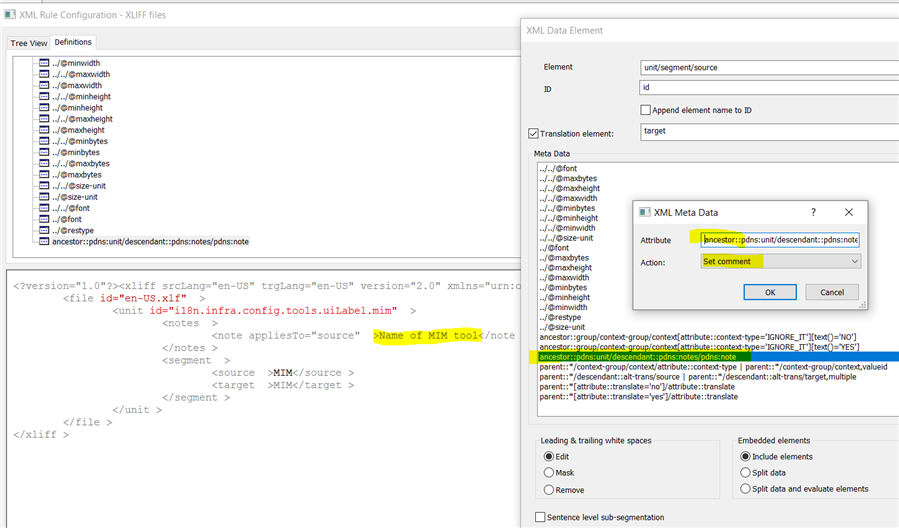This screenshot has height=528, width=899.
Task: Click OK in XML Meta Data dialog
Action: (x=770, y=292)
